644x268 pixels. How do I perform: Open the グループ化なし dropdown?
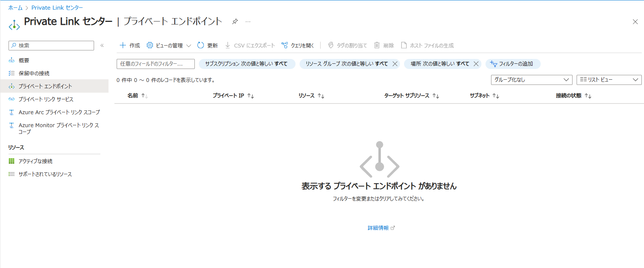click(x=531, y=80)
